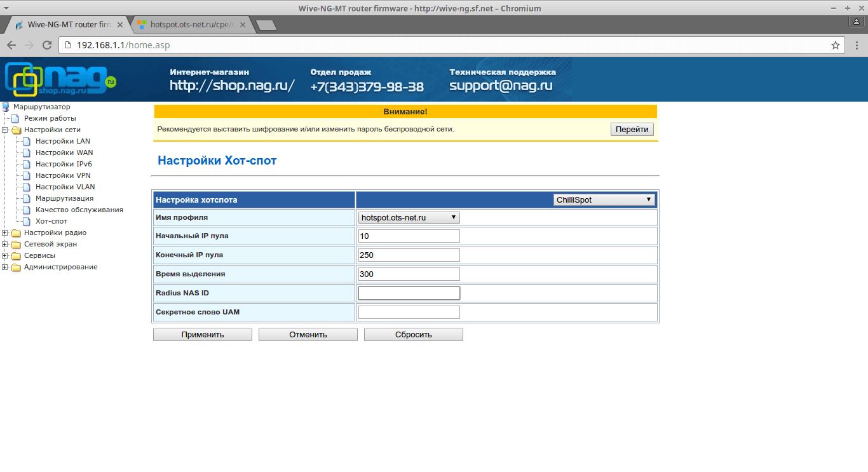
Task: Click the page icon beside Режим работы
Action: [15, 118]
